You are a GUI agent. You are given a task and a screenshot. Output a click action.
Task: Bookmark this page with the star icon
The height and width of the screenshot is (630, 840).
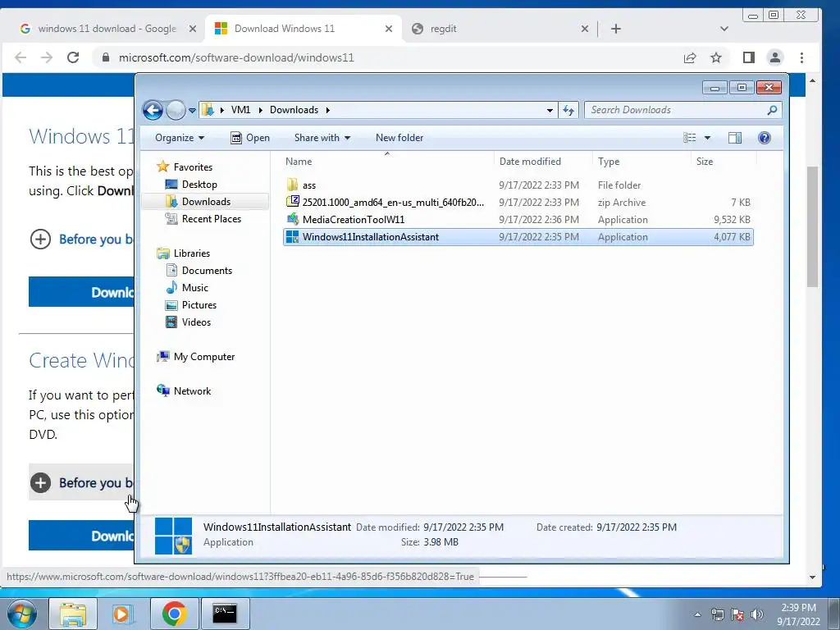716,58
